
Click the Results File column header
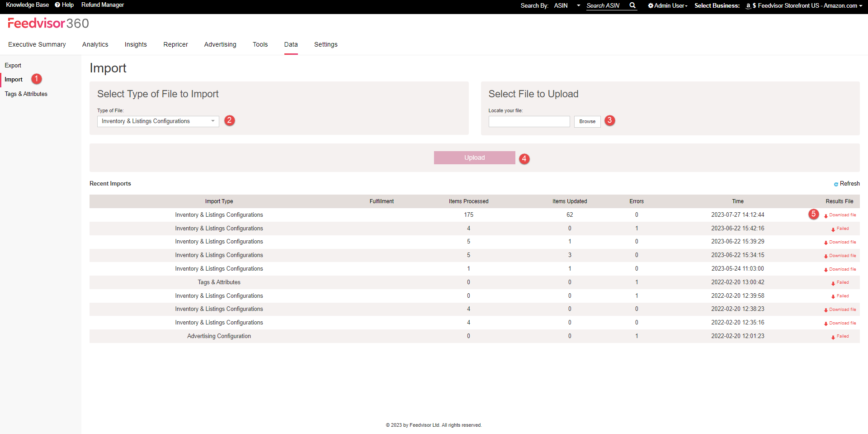[840, 201]
